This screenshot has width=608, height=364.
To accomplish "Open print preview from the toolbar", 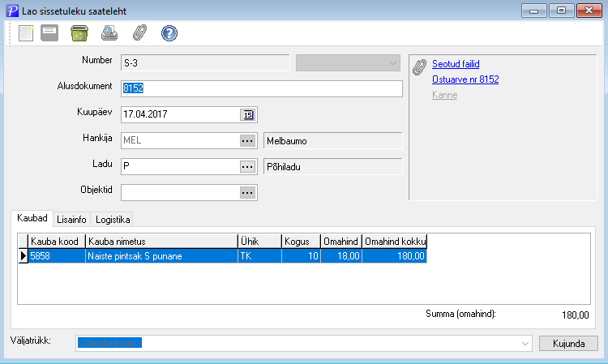I will coord(109,33).
